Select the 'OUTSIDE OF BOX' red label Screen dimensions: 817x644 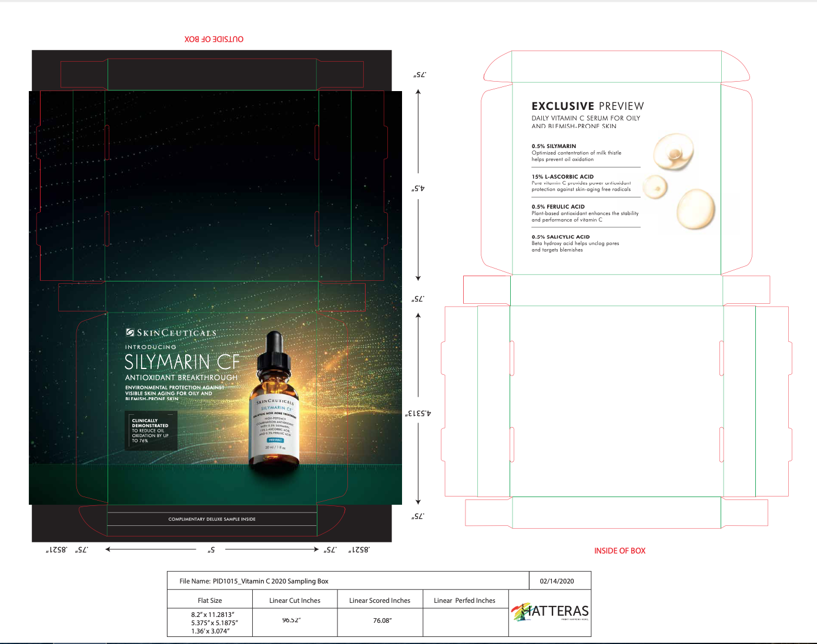(x=214, y=39)
